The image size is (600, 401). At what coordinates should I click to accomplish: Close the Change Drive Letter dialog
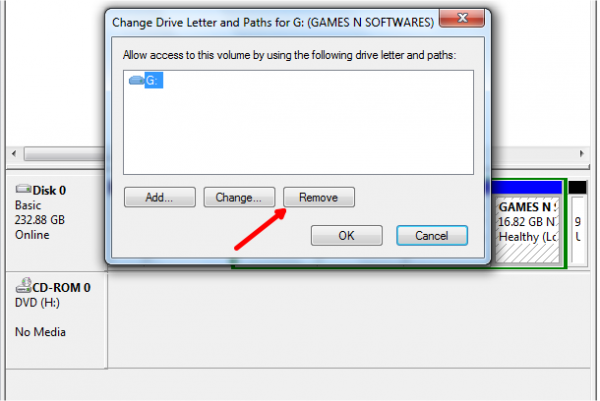pos(462,18)
